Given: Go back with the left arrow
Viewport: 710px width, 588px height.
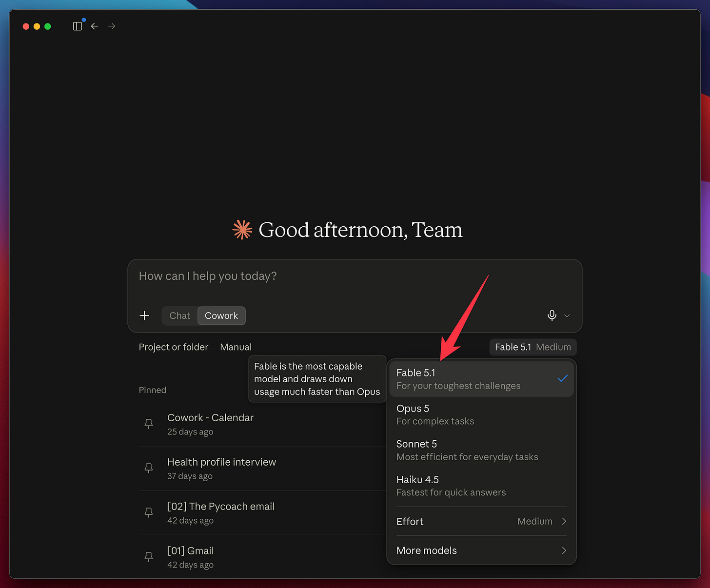Looking at the screenshot, I should coord(95,26).
